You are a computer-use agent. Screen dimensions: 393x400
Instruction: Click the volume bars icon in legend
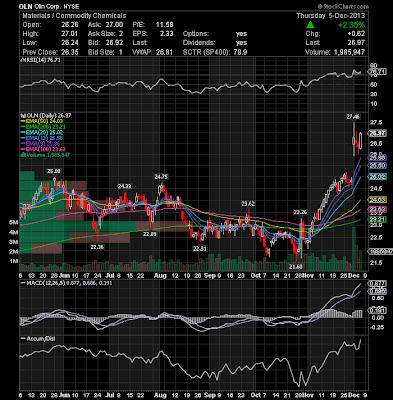pos(23,155)
